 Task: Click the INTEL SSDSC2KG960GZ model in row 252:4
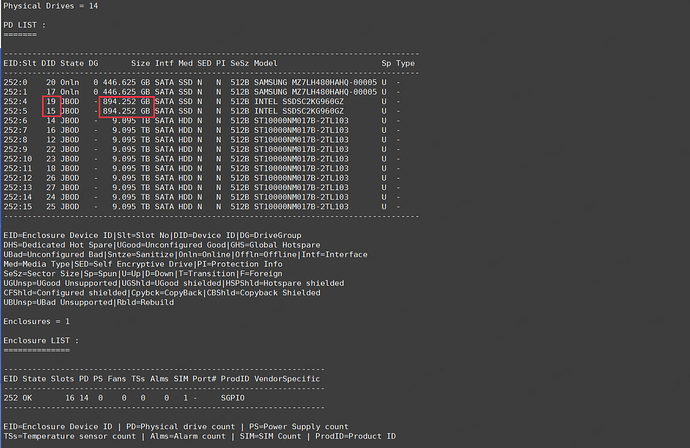(296, 101)
